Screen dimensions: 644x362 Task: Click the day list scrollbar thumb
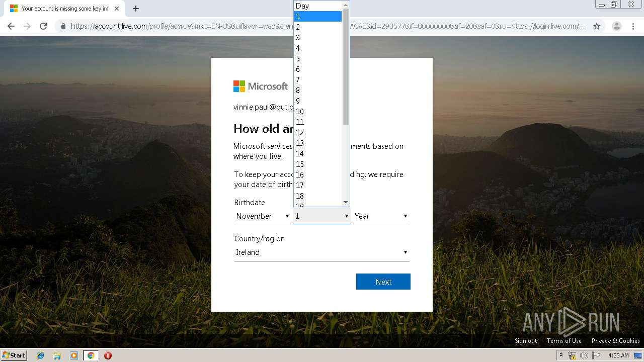pyautogui.click(x=345, y=66)
